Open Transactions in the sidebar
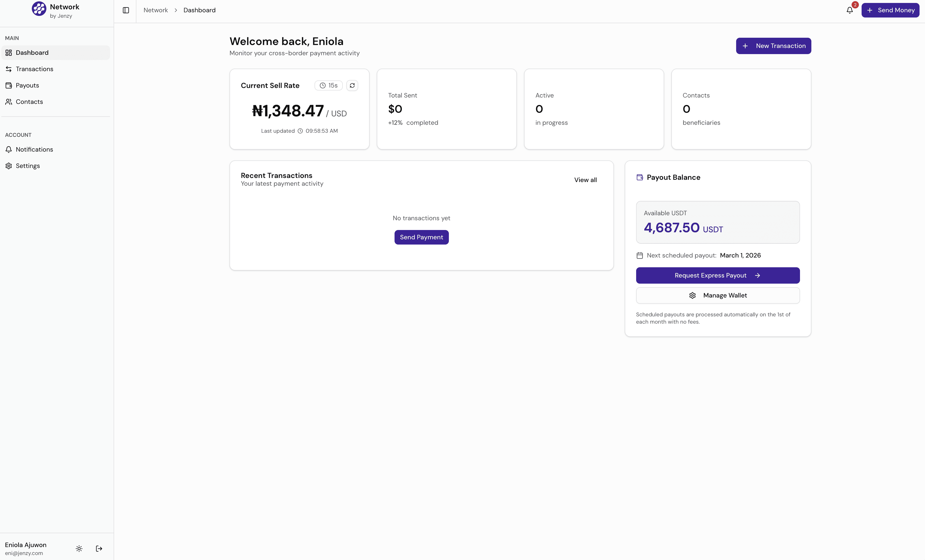This screenshot has height=560, width=925. 35,69
